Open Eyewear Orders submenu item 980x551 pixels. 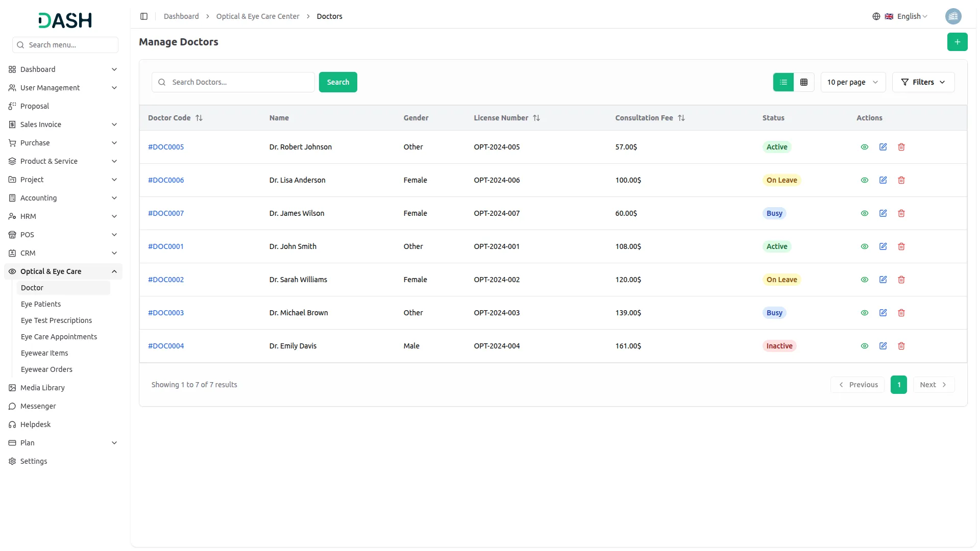click(46, 369)
